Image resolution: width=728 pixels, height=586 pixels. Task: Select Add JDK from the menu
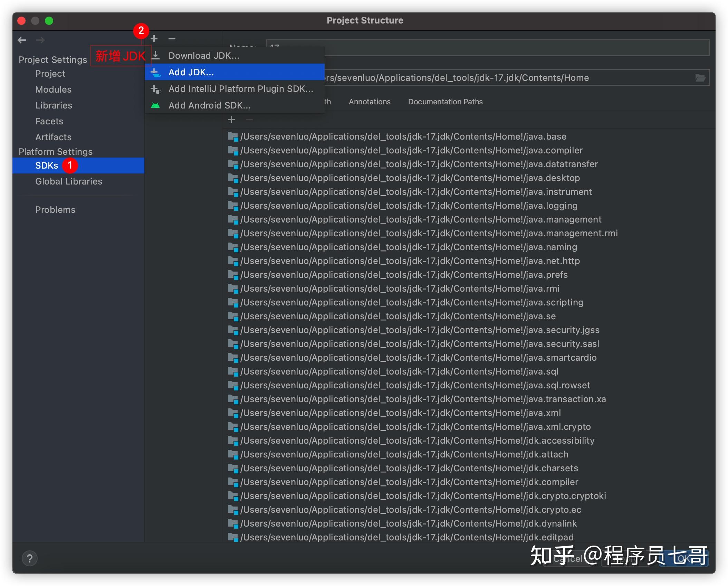191,72
